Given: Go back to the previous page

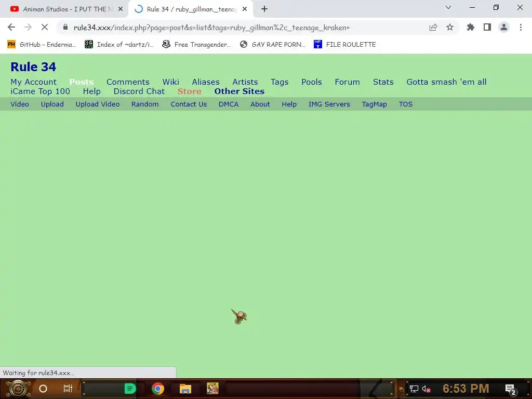Looking at the screenshot, I should pos(11,28).
